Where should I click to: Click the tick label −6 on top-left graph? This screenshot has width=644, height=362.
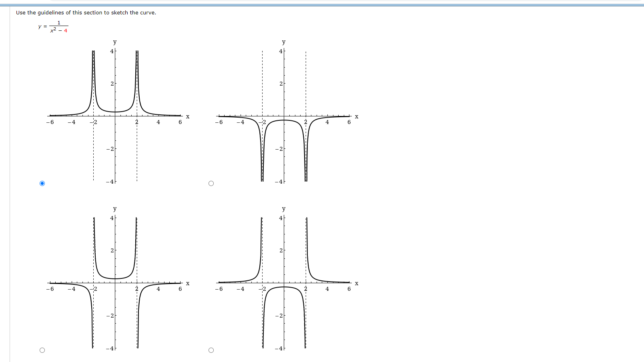click(x=50, y=122)
